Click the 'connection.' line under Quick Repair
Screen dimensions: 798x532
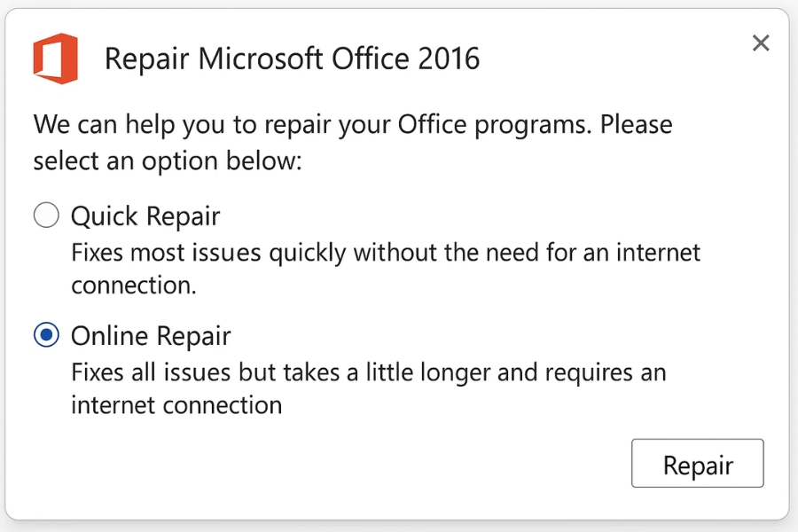[x=133, y=286]
